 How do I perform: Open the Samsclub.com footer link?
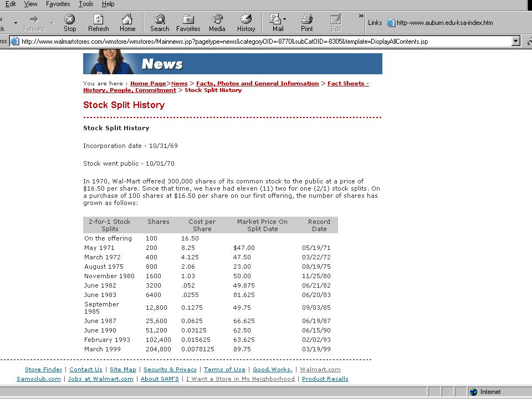39,379
